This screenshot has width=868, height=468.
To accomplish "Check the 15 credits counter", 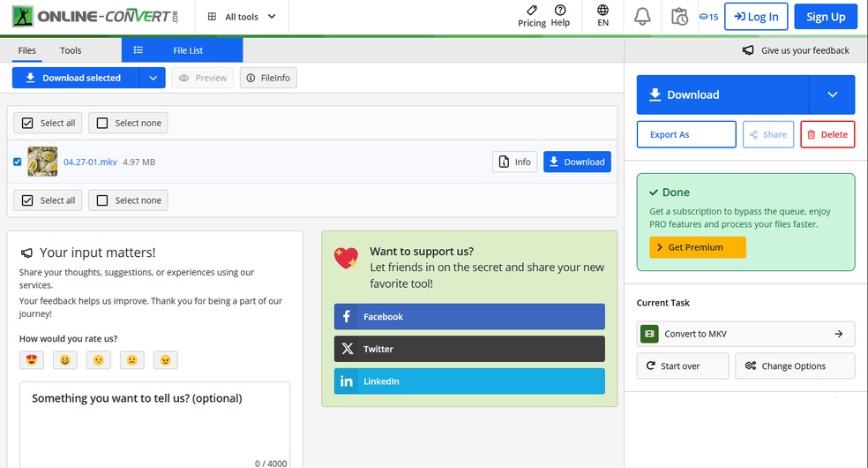I will [x=708, y=17].
